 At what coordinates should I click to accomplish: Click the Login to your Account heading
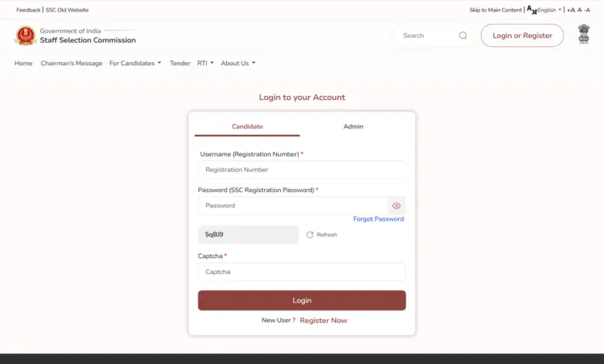click(x=302, y=98)
